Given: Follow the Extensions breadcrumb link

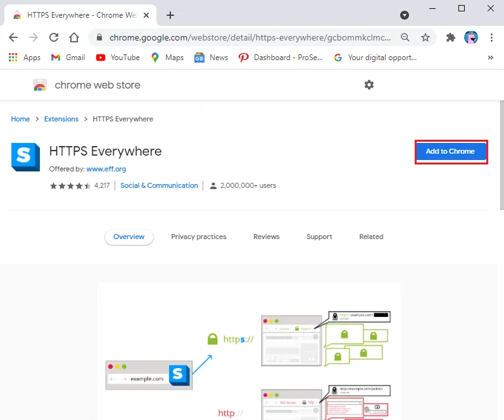Looking at the screenshot, I should click(x=61, y=119).
